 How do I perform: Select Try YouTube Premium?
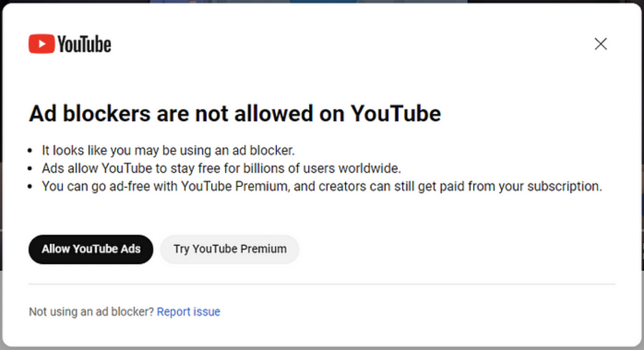point(229,249)
